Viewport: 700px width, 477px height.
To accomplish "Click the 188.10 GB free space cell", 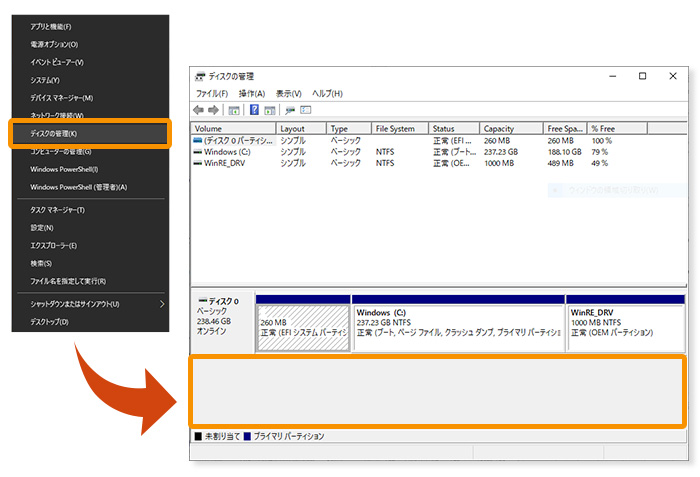I will point(565,152).
